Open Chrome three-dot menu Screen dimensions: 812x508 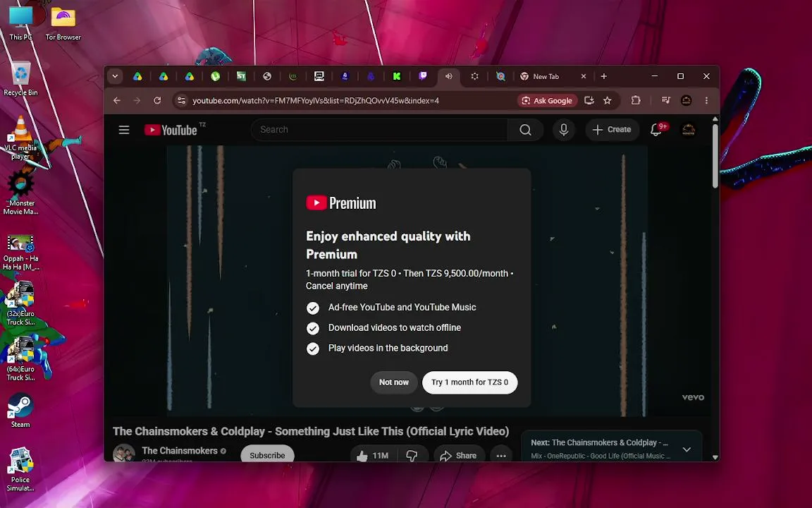pyautogui.click(x=706, y=101)
